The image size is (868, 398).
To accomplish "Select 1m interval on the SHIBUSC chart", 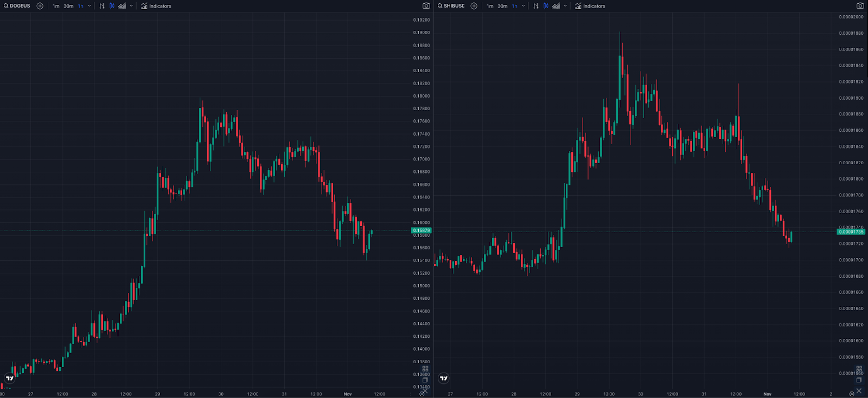I will coord(490,6).
